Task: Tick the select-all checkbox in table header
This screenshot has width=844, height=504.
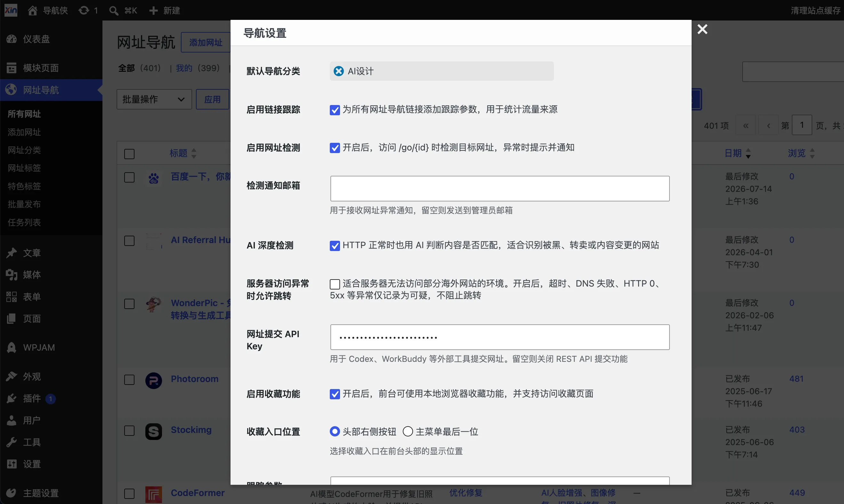Action: 129,154
